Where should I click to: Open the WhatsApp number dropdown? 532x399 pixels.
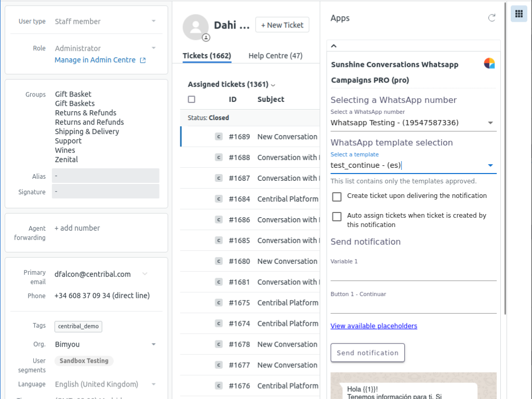coord(413,123)
